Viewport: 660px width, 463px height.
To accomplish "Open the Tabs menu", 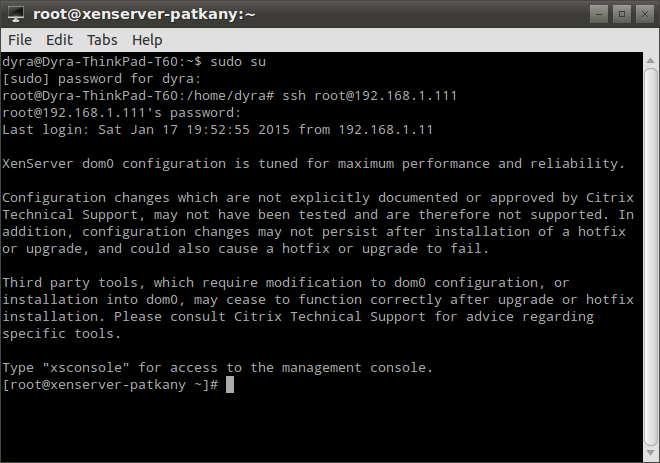I will 102,40.
